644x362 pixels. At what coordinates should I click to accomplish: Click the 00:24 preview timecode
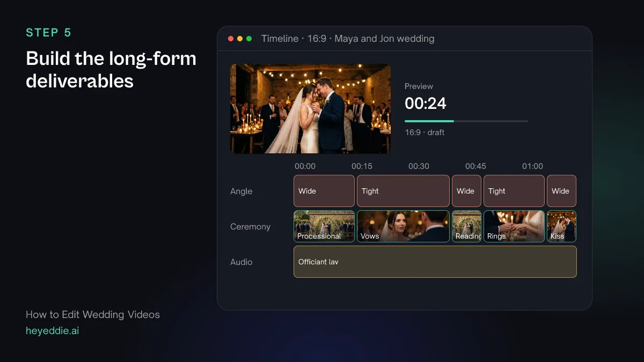click(426, 103)
